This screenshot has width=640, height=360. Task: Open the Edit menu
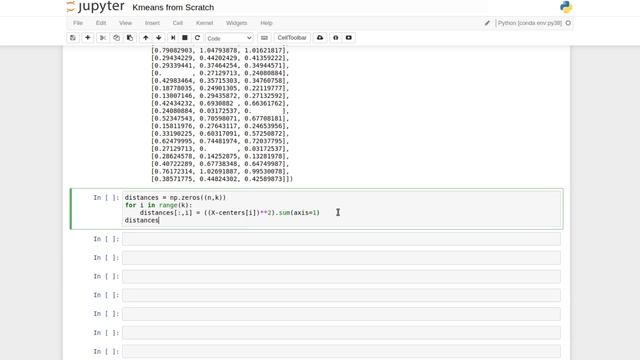[101, 23]
